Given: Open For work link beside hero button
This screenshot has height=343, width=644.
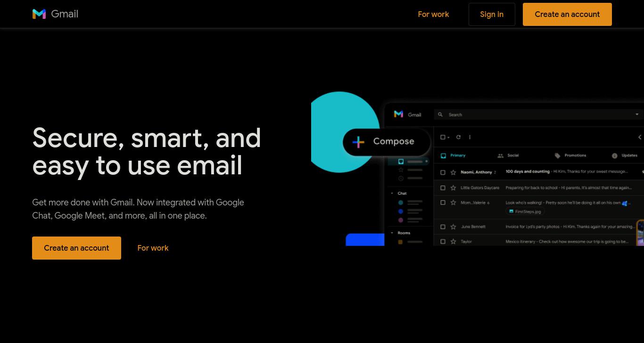Looking at the screenshot, I should 153,248.
